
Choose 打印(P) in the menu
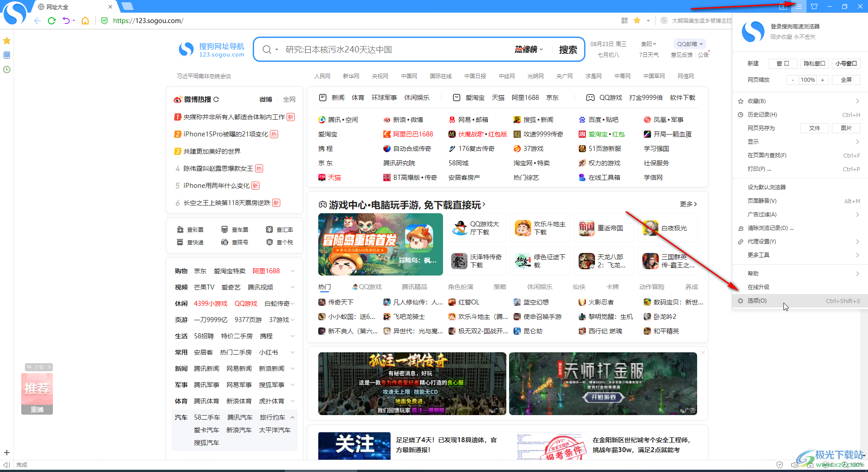(799, 169)
